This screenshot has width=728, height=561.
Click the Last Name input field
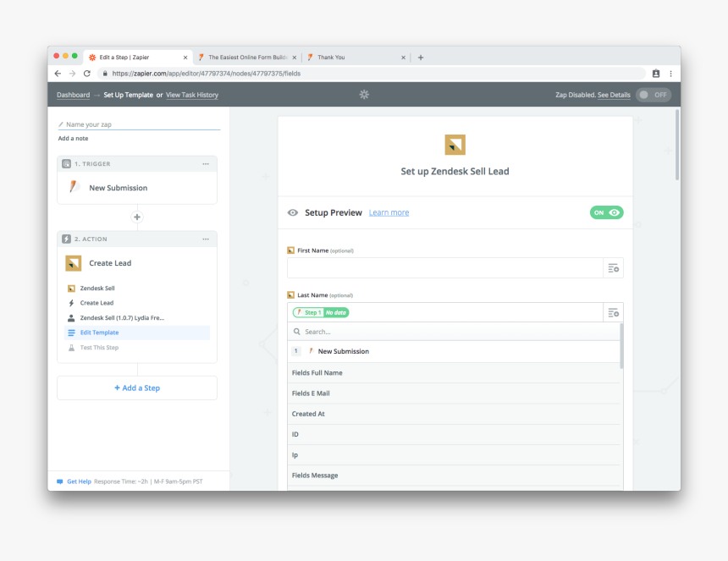[x=444, y=313]
